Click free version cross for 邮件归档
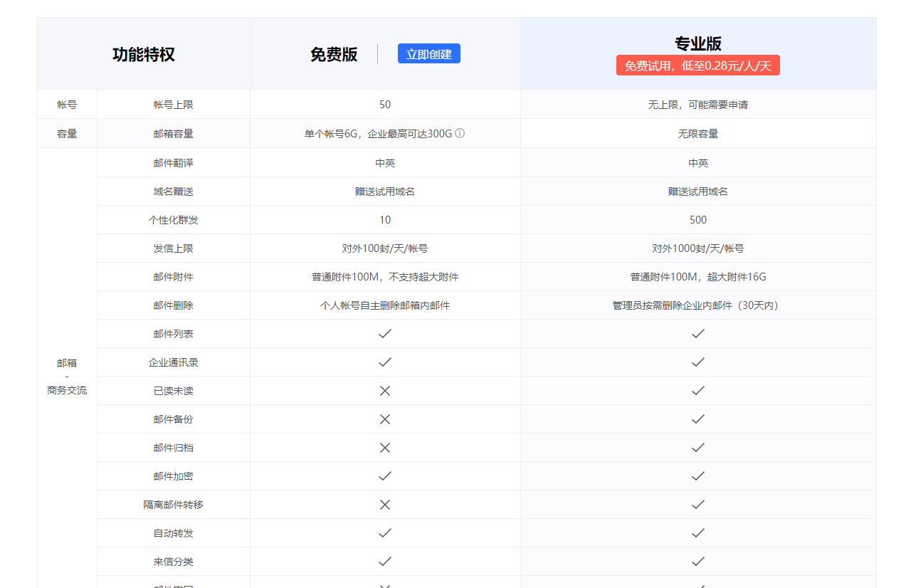Viewport: 901px width, 588px height. [x=385, y=448]
